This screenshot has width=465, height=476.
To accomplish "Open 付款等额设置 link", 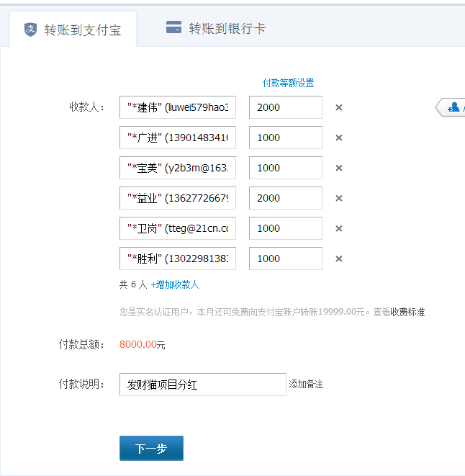I will [288, 83].
